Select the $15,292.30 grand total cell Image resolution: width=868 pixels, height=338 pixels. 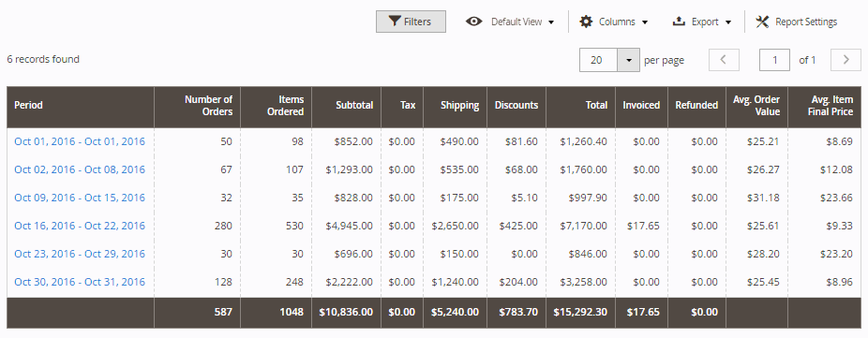pyautogui.click(x=580, y=312)
